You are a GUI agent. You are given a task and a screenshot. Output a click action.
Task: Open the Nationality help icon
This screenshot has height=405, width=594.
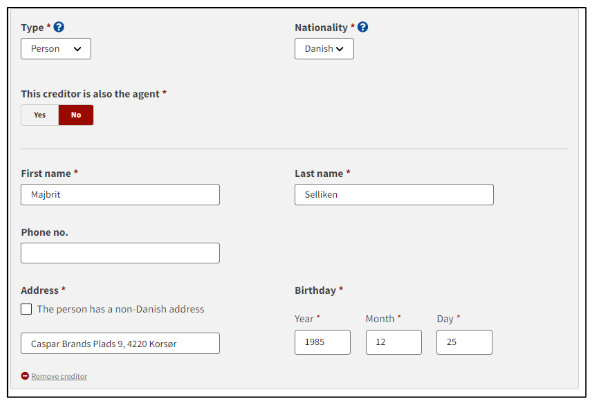click(x=363, y=27)
